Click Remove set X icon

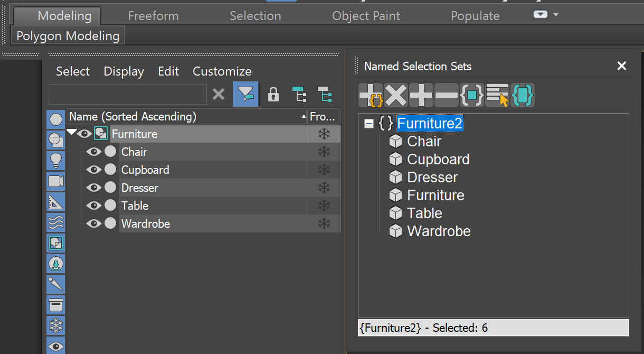coord(396,96)
